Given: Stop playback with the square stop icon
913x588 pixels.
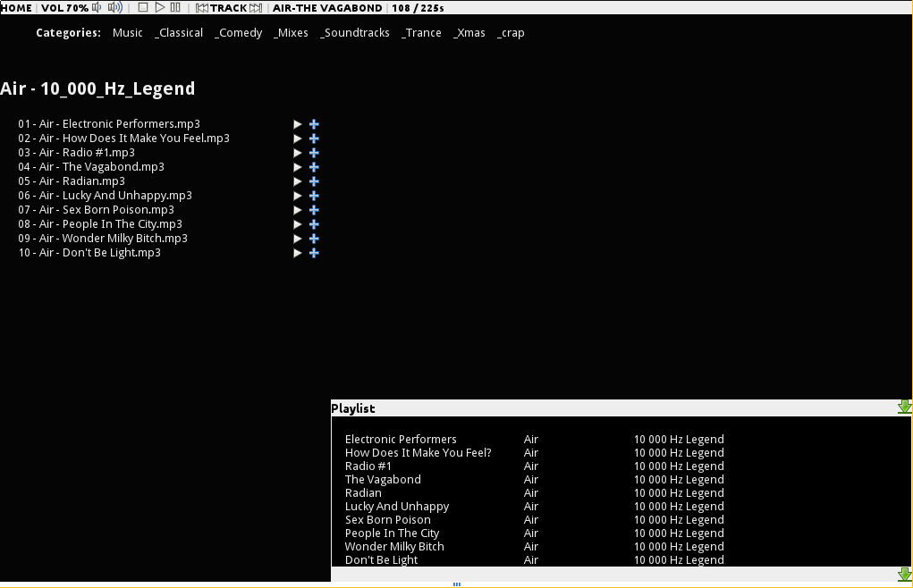Looking at the screenshot, I should 143,7.
